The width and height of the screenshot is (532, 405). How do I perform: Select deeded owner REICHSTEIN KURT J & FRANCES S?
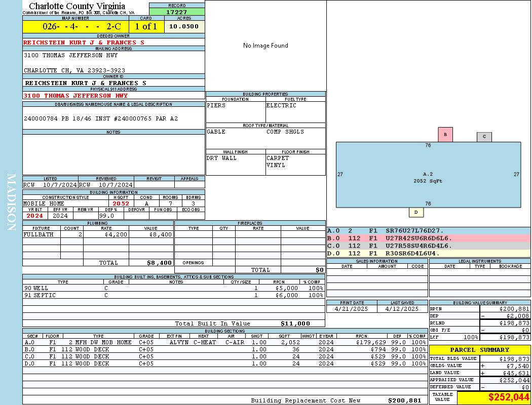click(84, 43)
